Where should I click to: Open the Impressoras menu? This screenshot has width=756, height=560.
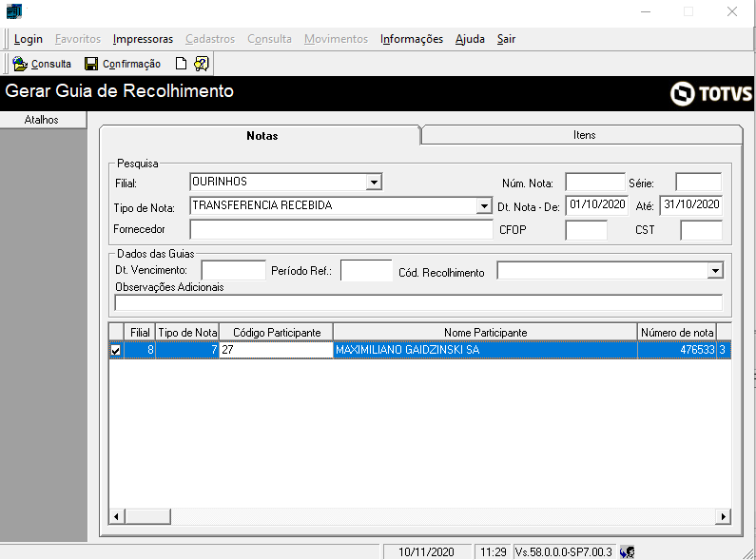pyautogui.click(x=143, y=39)
